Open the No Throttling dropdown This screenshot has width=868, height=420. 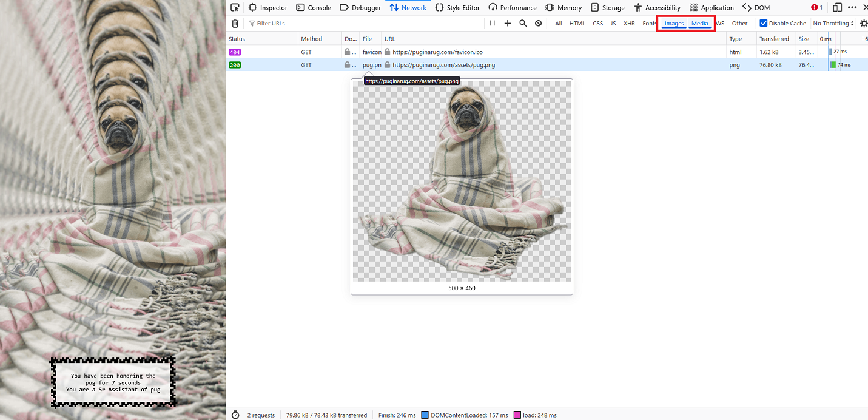pos(833,24)
